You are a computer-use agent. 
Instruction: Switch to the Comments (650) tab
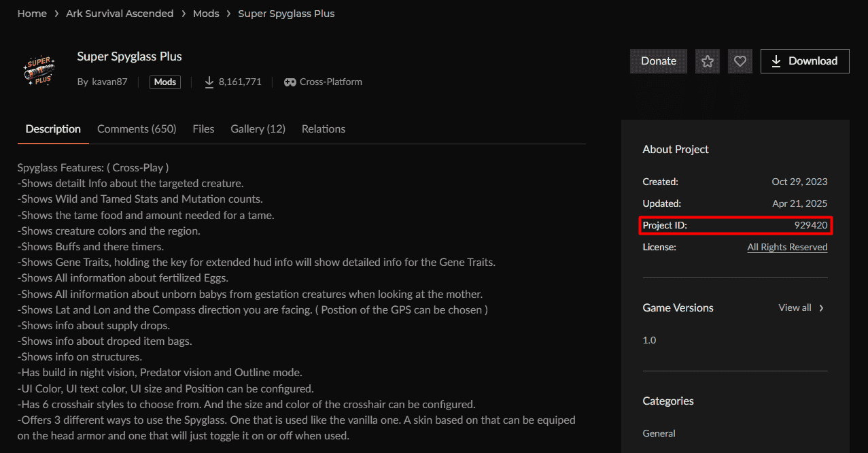(x=137, y=129)
